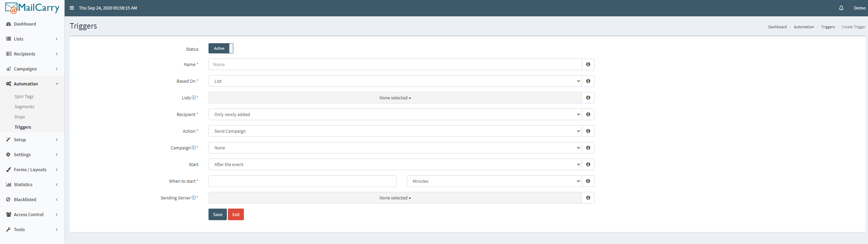This screenshot has width=868, height=244.
Task: Click the Settings gear icon in sidebar
Action: click(9, 154)
